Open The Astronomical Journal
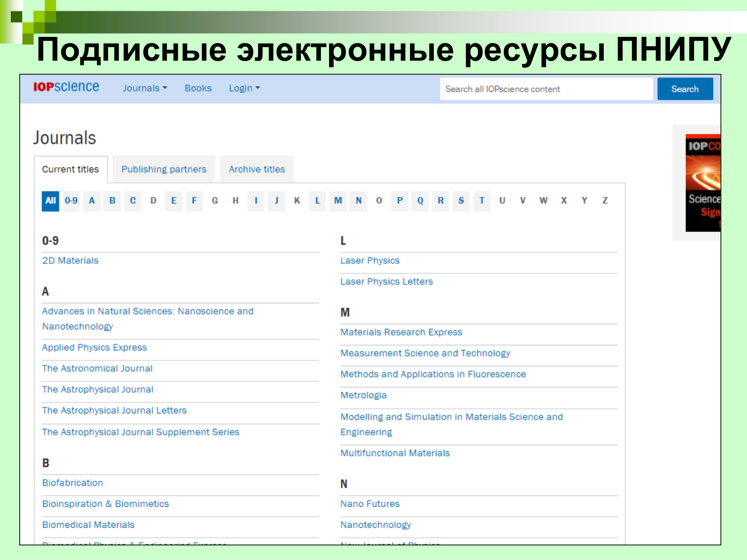 click(x=97, y=369)
